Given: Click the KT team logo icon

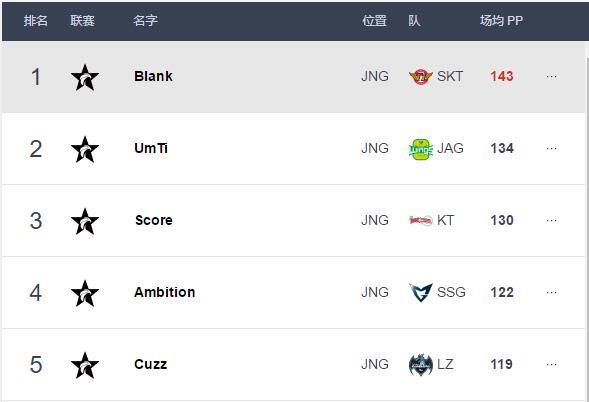Looking at the screenshot, I should 421,221.
